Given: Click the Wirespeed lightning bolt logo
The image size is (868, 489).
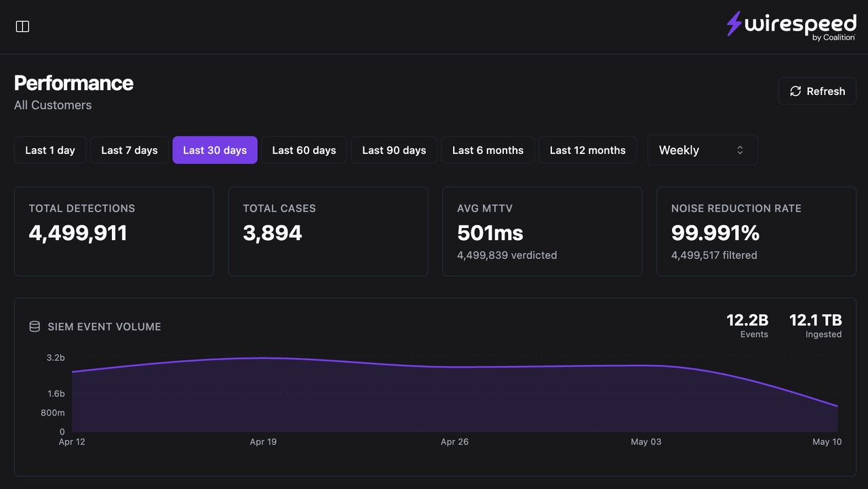Looking at the screenshot, I should (x=734, y=24).
